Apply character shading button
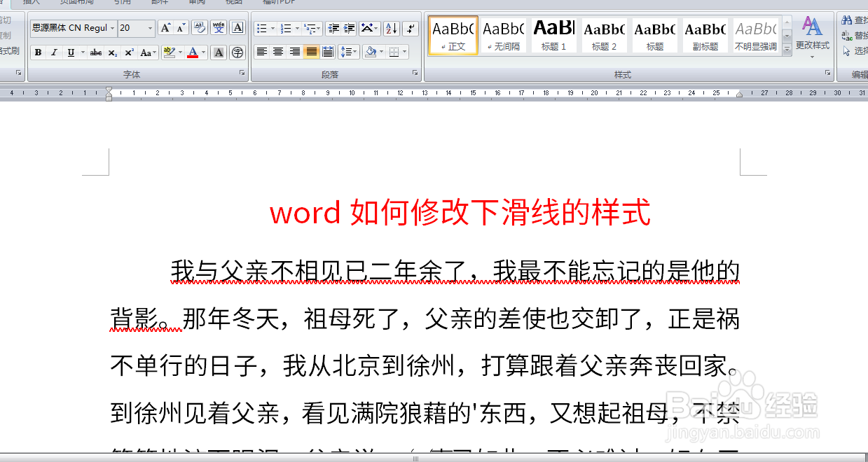The height and width of the screenshot is (462, 868). (x=219, y=52)
